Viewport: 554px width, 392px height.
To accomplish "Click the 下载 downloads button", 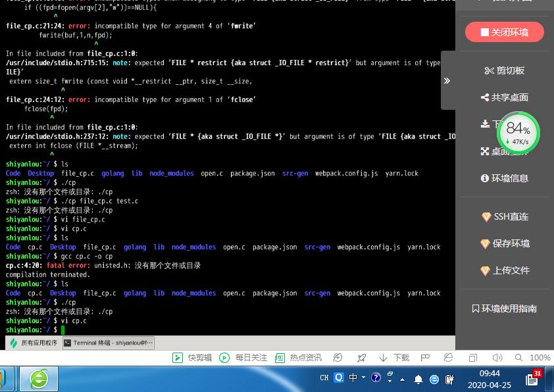I will tap(394, 358).
